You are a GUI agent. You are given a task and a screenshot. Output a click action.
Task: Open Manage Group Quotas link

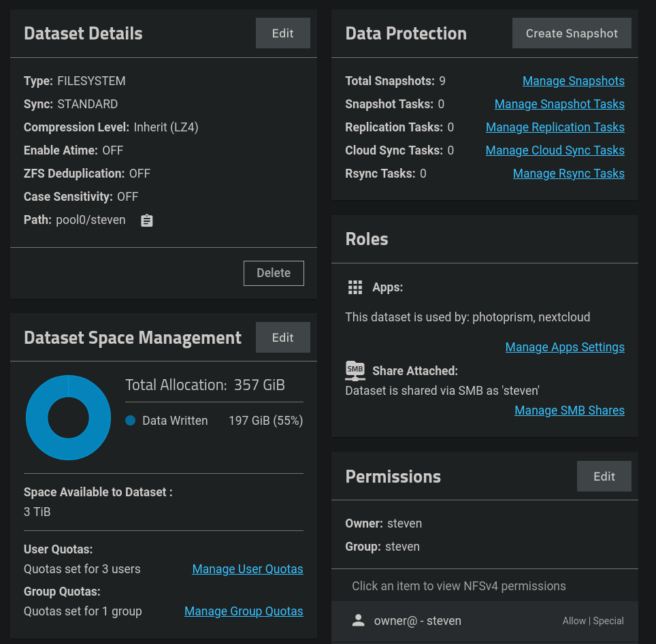coord(244,611)
